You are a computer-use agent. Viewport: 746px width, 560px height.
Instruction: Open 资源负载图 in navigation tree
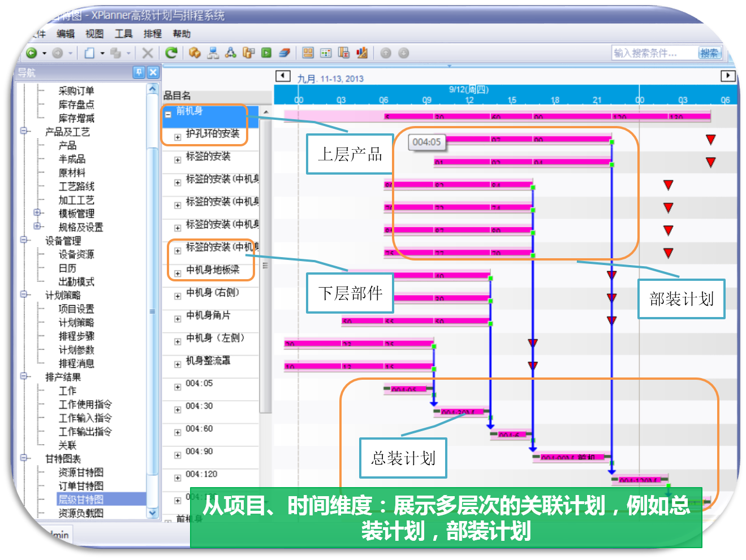pyautogui.click(x=81, y=513)
